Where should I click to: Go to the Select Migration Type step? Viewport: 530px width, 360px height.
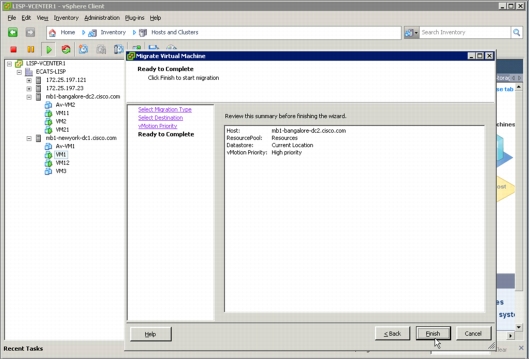[x=165, y=110]
